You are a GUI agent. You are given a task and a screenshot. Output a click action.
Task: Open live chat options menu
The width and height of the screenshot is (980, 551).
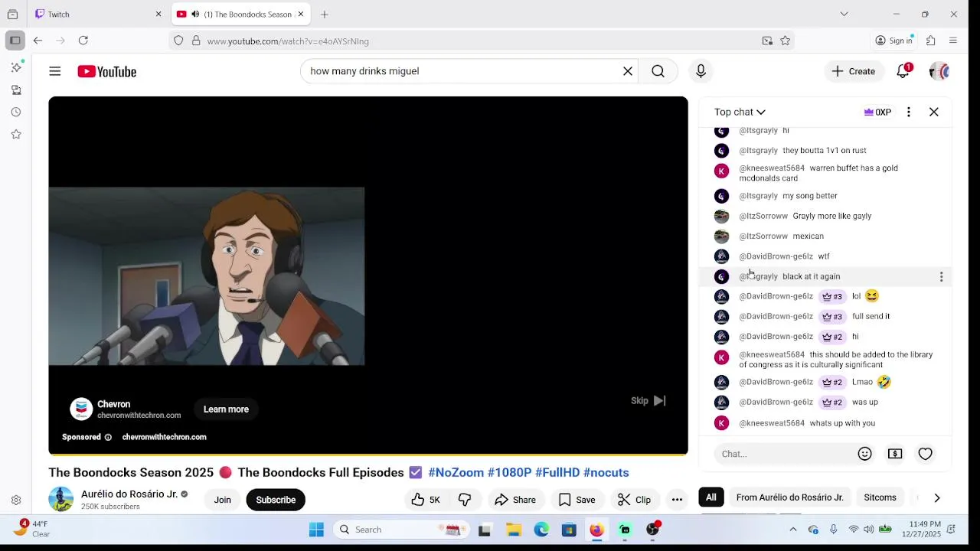(x=909, y=112)
